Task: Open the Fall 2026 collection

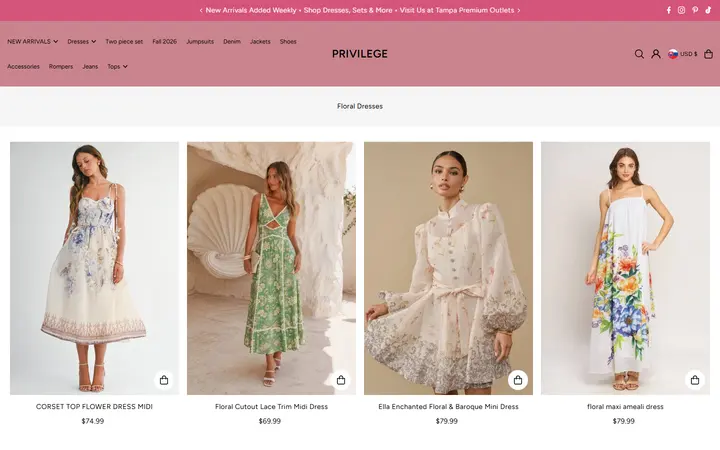Action: pos(164,41)
